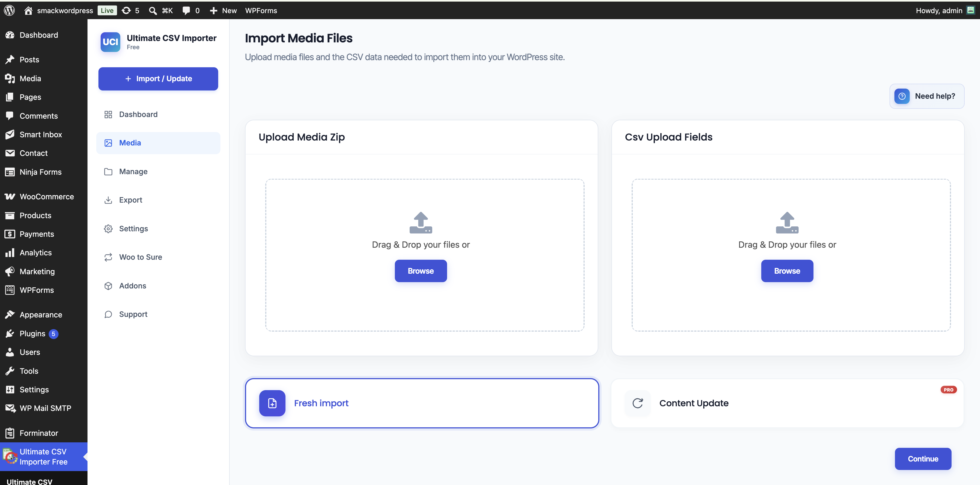Open the New content menu in admin bar

(x=223, y=10)
